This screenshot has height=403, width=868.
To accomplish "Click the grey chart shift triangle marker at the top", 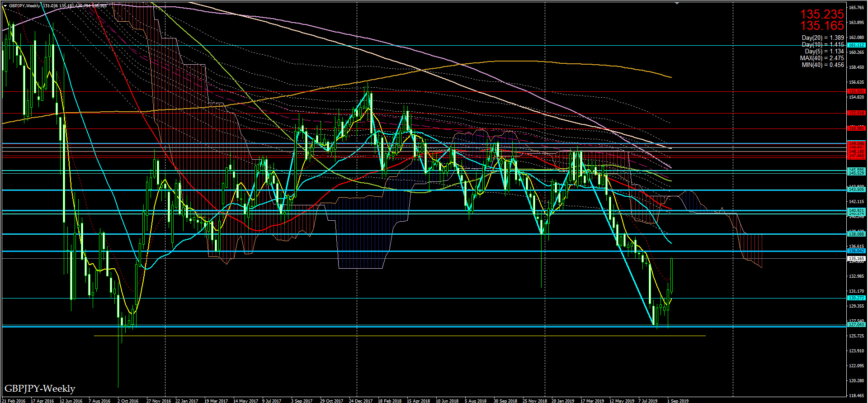I will point(677,3).
